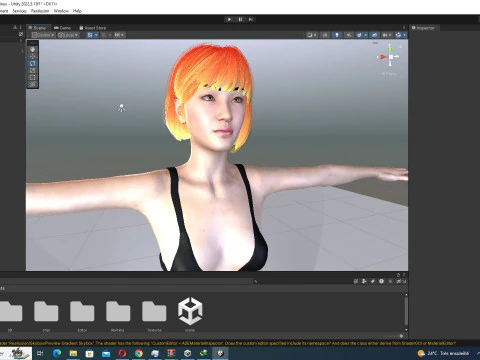Viewport: 480px width, 360px height.
Task: Open grid visibility dropdown arrow
Action: point(96,35)
